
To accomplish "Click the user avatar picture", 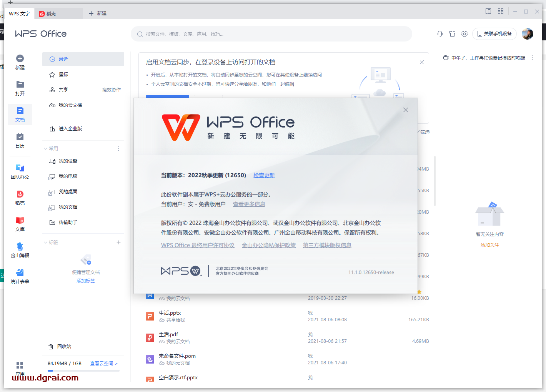I will pyautogui.click(x=528, y=34).
